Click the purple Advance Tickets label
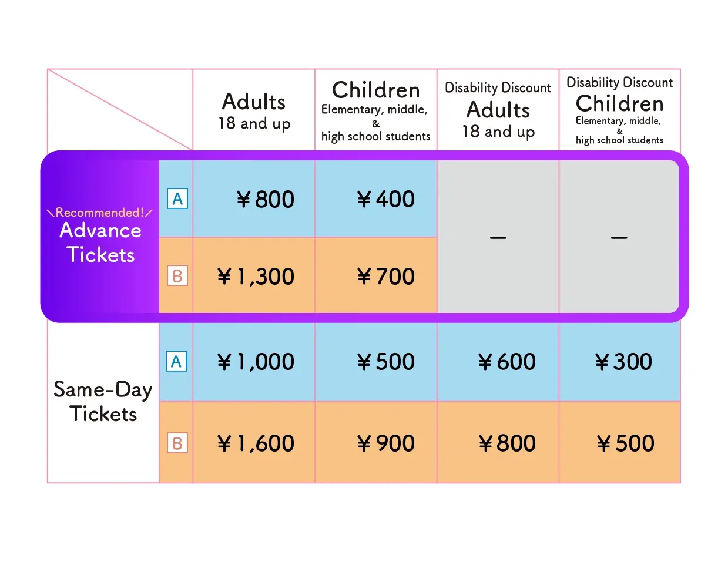 100,243
